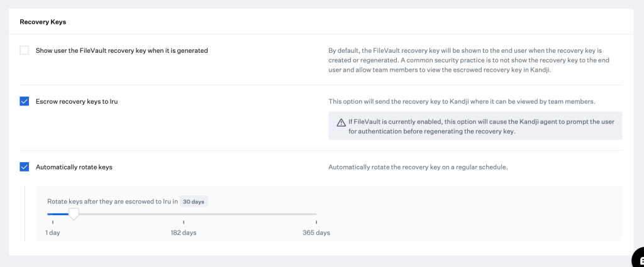Click the 'Rotate keys after they are escrowed' label
This screenshot has width=644, height=267.
112,202
